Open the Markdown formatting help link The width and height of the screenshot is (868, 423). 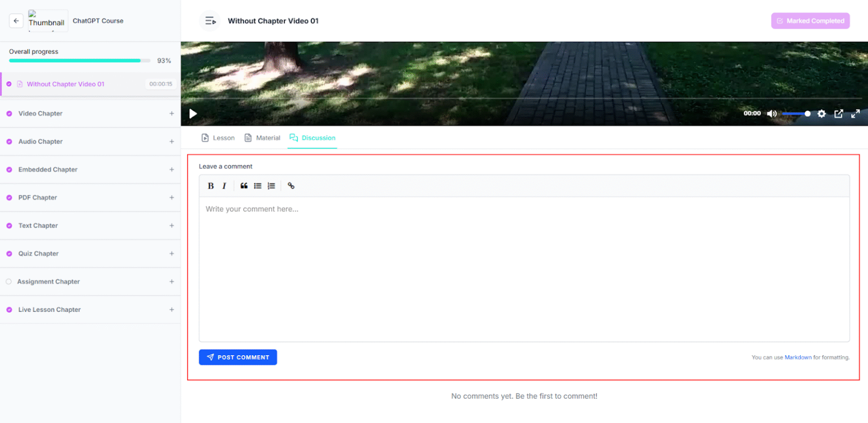(798, 357)
